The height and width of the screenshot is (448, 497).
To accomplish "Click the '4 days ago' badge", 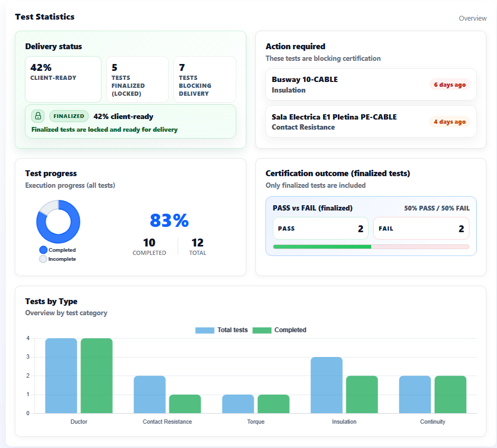I will (449, 121).
